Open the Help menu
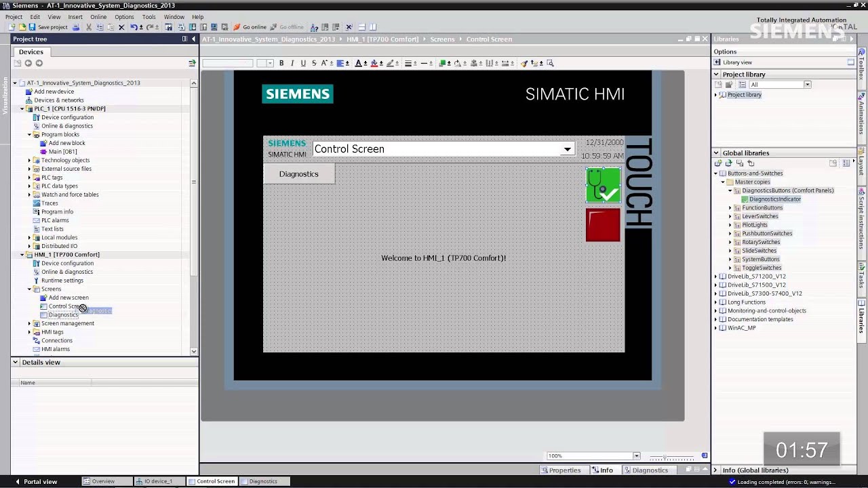 (197, 17)
